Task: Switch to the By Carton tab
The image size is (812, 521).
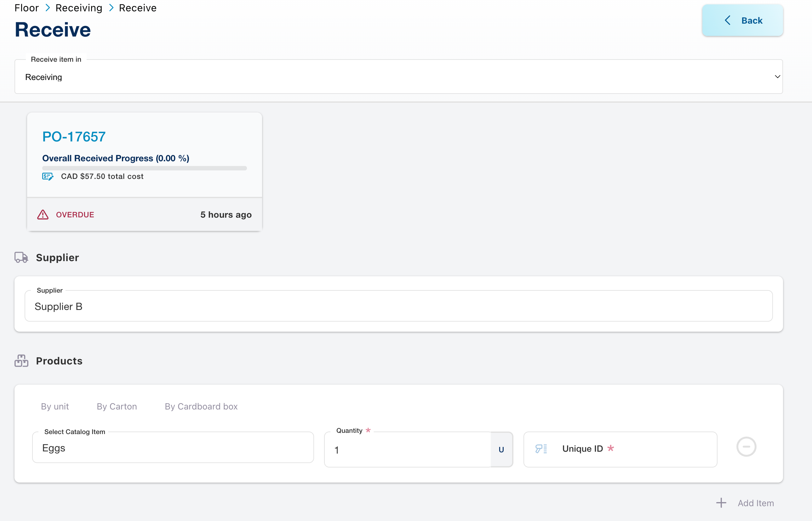Action: click(x=117, y=406)
